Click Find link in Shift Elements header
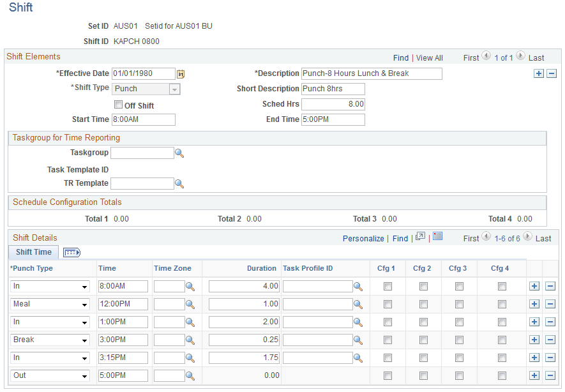Viewport: 565px width, 392px height. (401, 58)
